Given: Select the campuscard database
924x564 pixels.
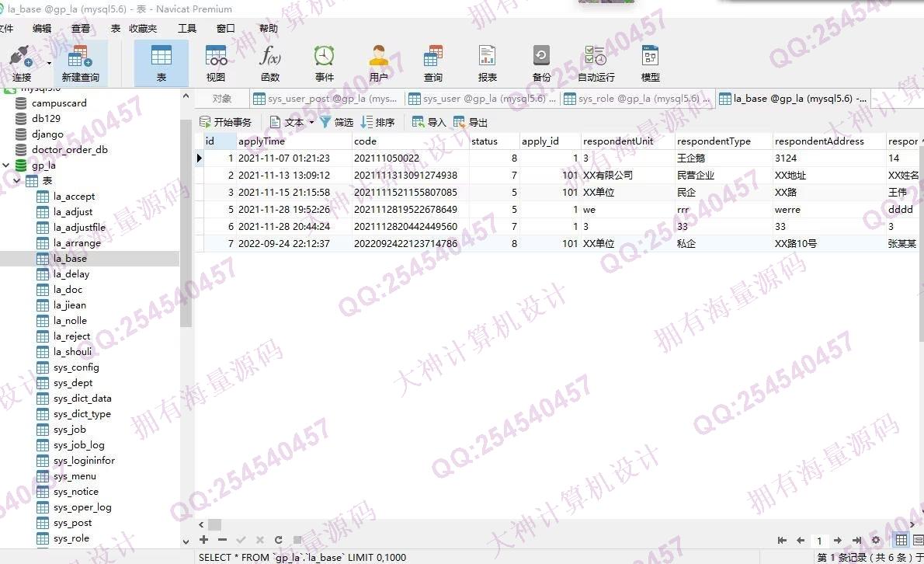Looking at the screenshot, I should click(x=59, y=103).
